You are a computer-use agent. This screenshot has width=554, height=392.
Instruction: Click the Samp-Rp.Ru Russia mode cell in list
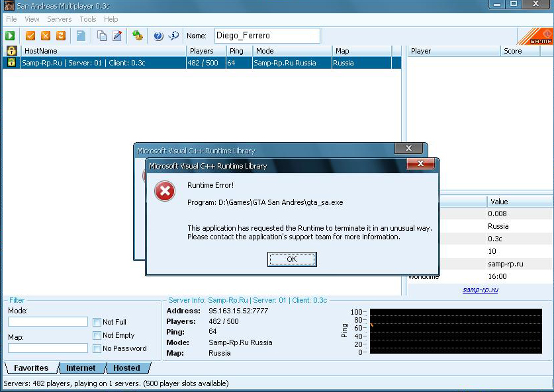pos(285,63)
